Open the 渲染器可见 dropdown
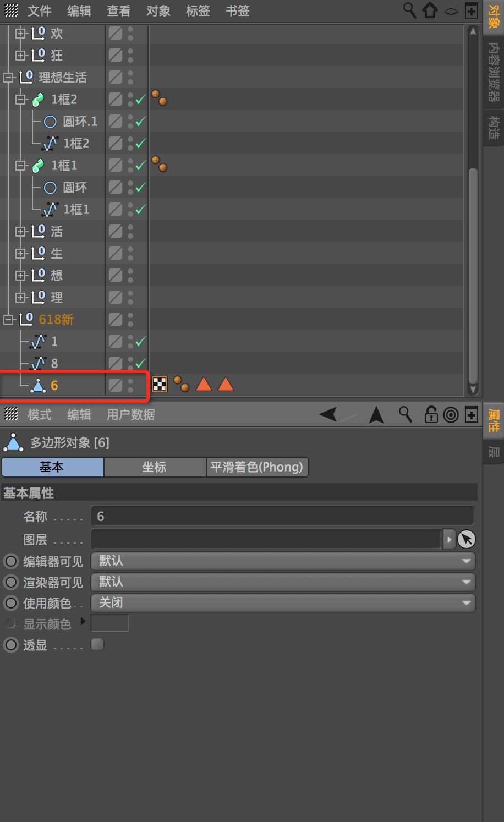The height and width of the screenshot is (822, 504). [283, 582]
